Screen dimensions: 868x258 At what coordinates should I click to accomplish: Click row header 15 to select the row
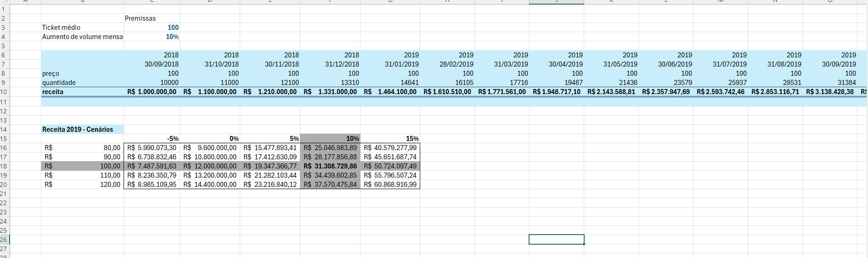click(5, 139)
